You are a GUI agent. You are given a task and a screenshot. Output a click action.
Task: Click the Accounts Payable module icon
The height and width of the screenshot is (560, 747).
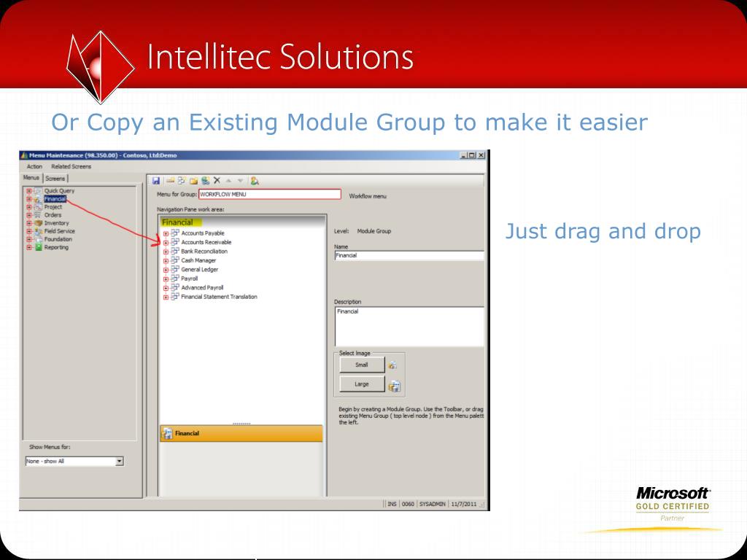click(175, 233)
